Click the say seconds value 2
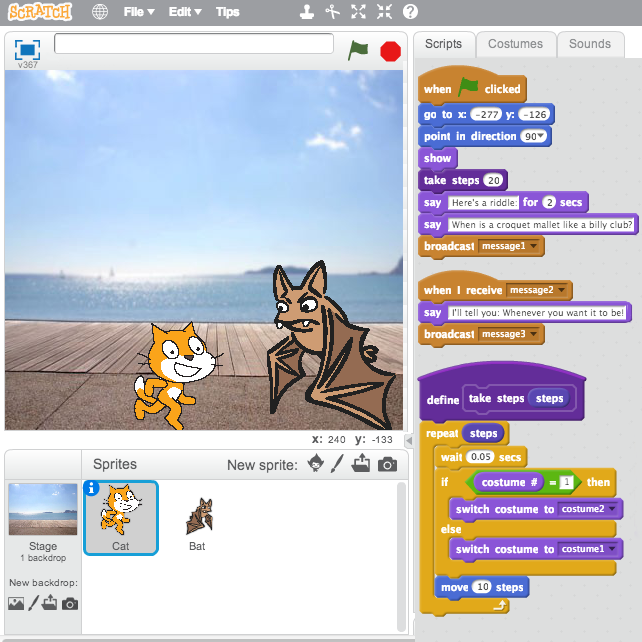 pyautogui.click(x=549, y=202)
